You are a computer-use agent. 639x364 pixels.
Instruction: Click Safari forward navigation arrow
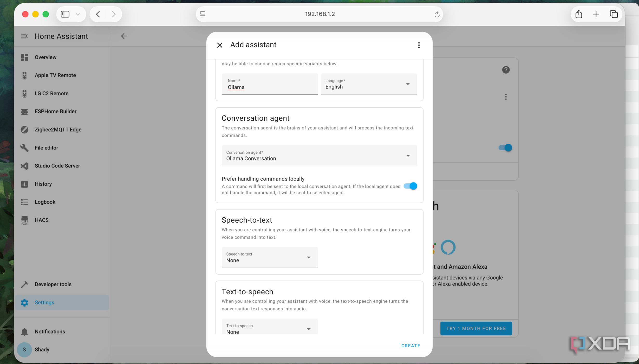(114, 14)
